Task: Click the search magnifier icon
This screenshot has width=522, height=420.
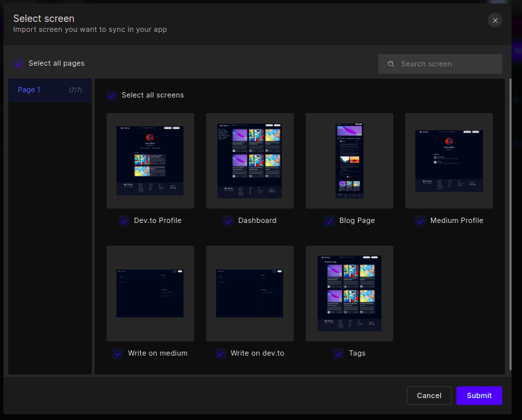Action: pos(391,64)
